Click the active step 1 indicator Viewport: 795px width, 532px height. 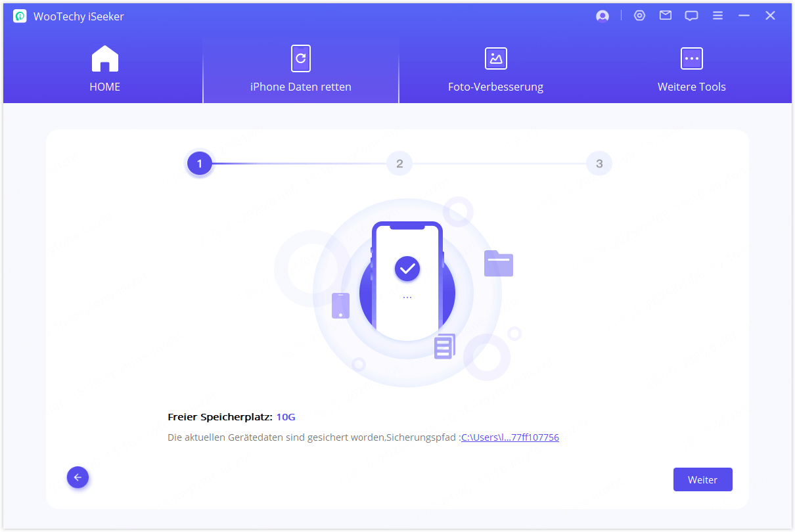[x=200, y=163]
